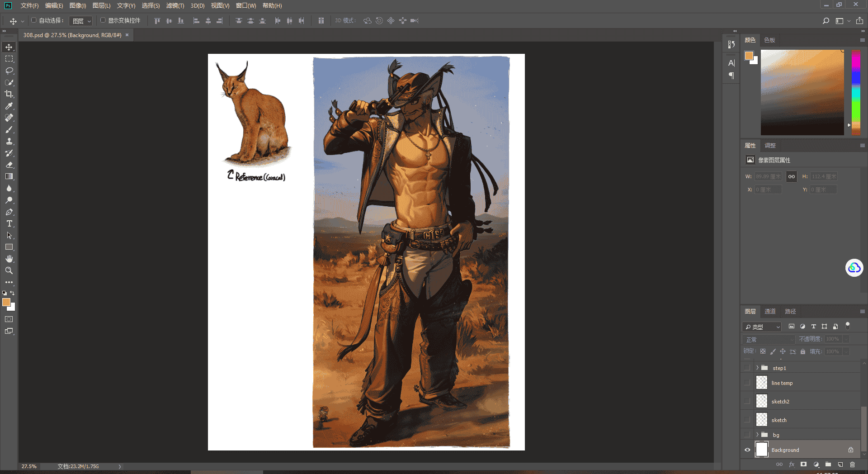Screen dimensions: 868x474
Task: Click the zoom percentage field 27.5%
Action: [x=29, y=466]
